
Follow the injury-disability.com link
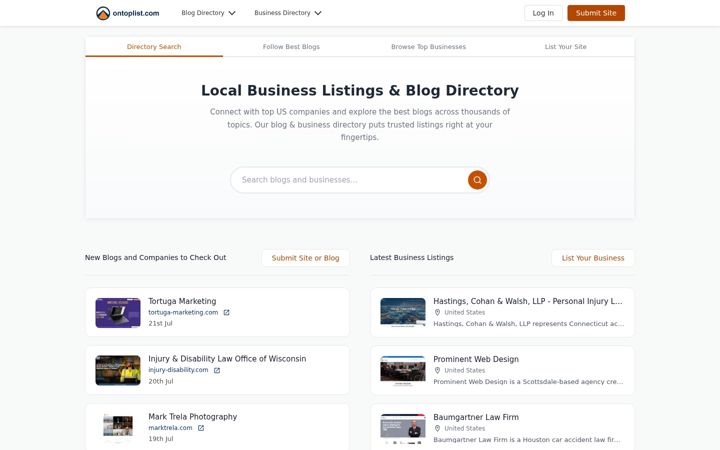pyautogui.click(x=178, y=370)
